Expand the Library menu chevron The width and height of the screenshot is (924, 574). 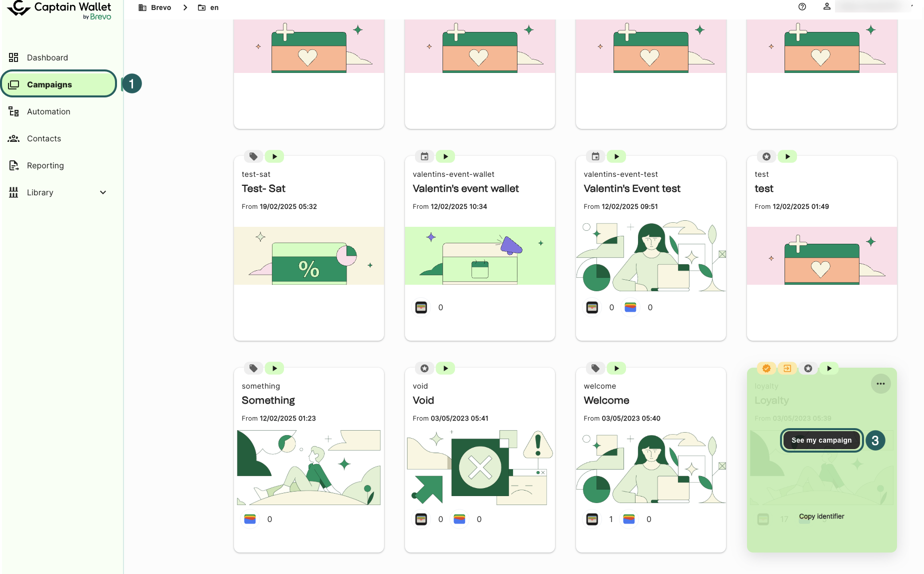pos(103,192)
